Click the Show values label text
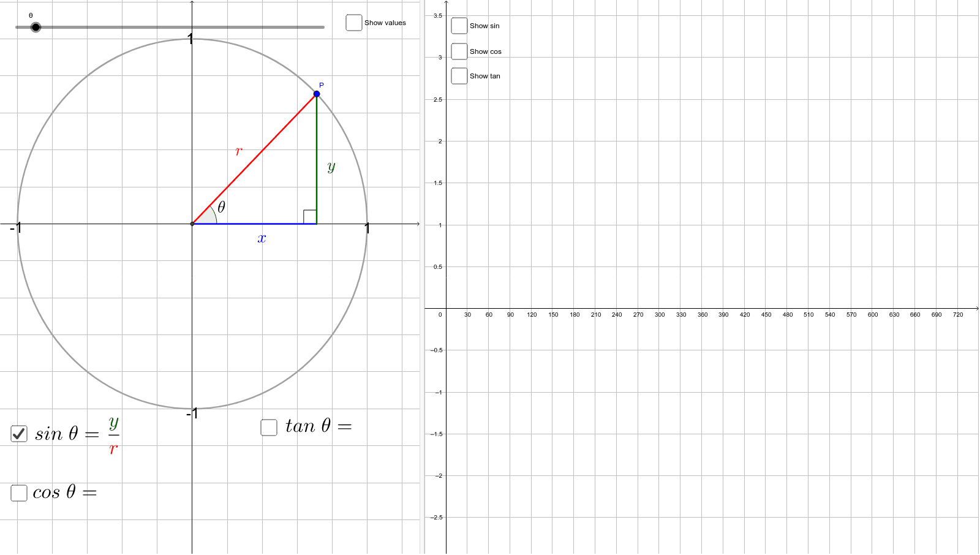 [385, 23]
